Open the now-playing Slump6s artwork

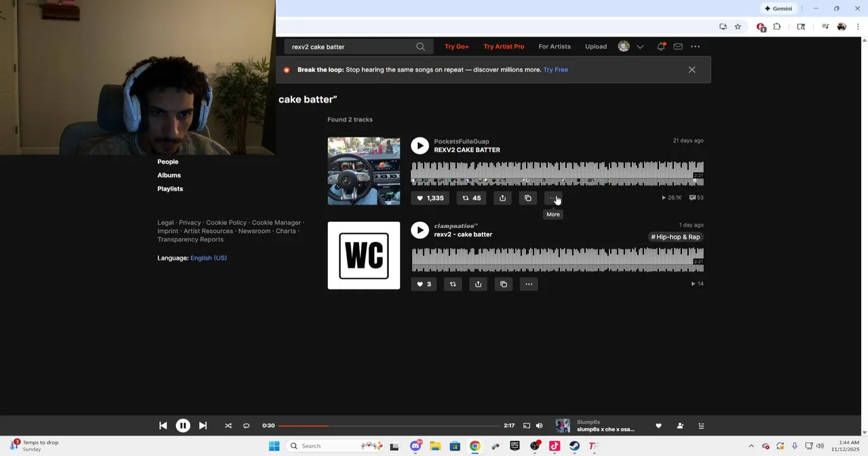(x=563, y=426)
